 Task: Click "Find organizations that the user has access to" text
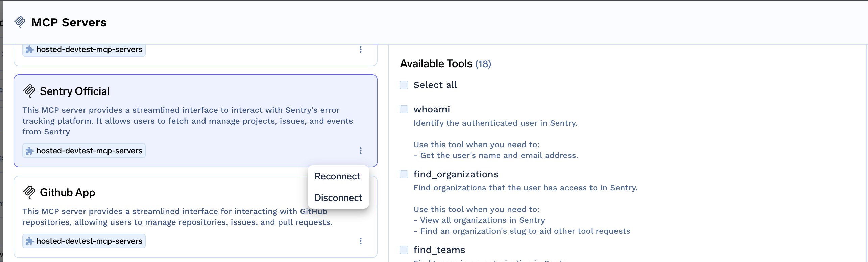[526, 188]
